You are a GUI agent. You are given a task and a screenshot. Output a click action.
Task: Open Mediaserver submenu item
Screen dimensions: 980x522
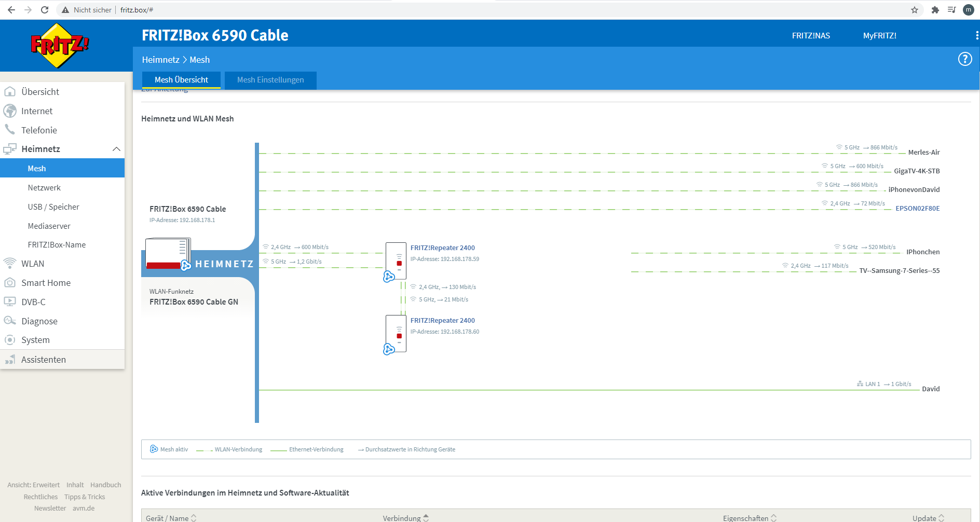coord(49,226)
